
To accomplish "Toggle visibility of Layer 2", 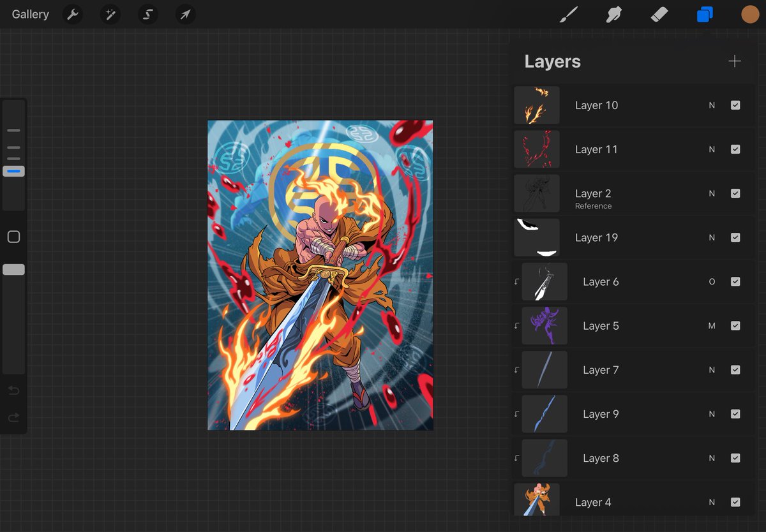I will pos(735,193).
